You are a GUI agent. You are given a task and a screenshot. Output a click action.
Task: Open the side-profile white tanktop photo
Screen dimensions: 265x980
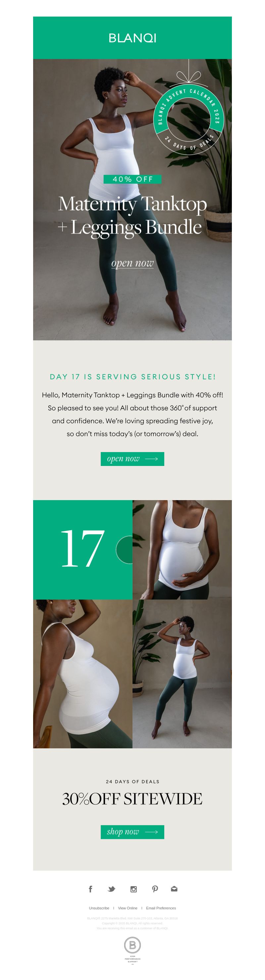pos(82,674)
